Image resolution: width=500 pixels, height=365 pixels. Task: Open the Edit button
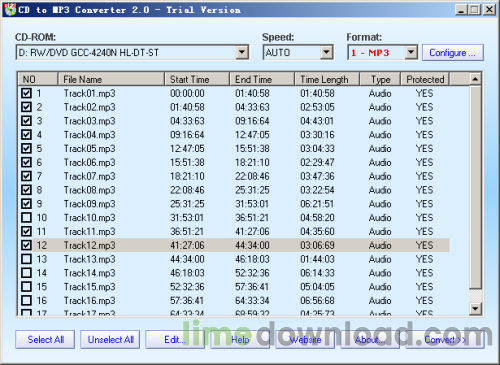coord(175,340)
